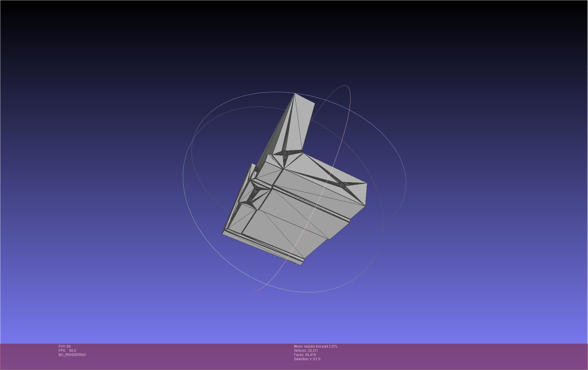
Task: Click the 'Selection: v: 0 f: 0' line
Action: point(307,359)
